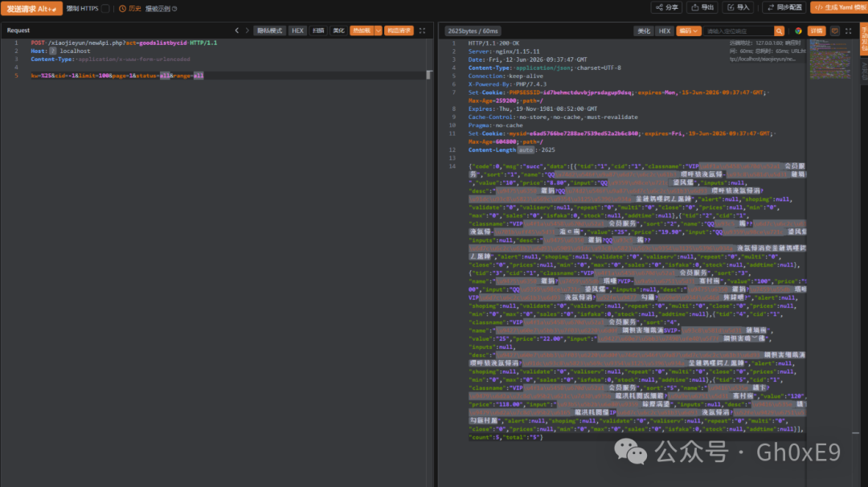Open response in Chrome browser icon
The width and height of the screenshot is (868, 487).
pos(798,31)
